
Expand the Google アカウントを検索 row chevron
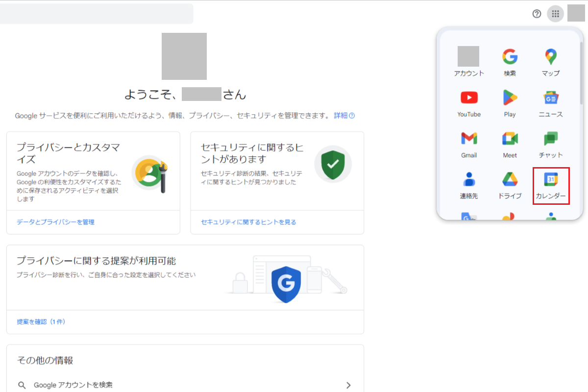pos(348,385)
